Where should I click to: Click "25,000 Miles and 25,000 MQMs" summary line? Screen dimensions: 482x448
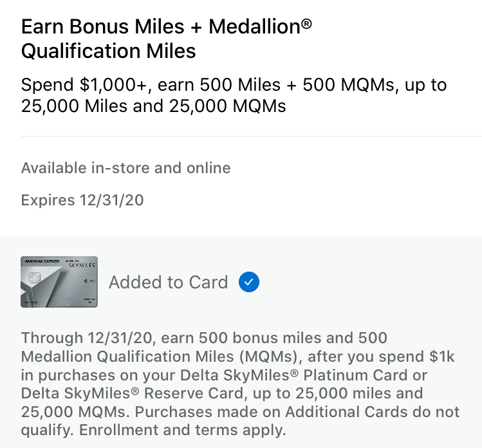(x=153, y=106)
